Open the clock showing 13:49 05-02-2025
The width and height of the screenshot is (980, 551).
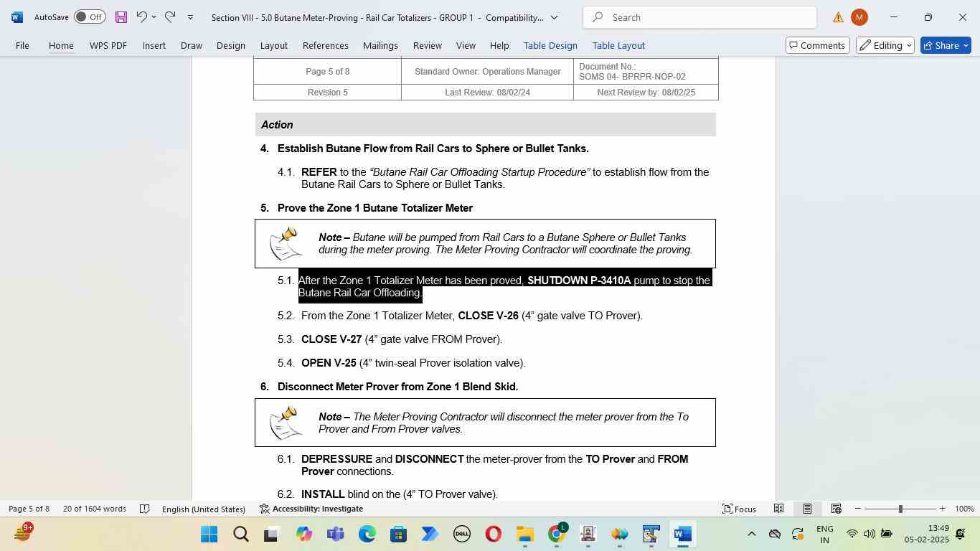(x=926, y=534)
